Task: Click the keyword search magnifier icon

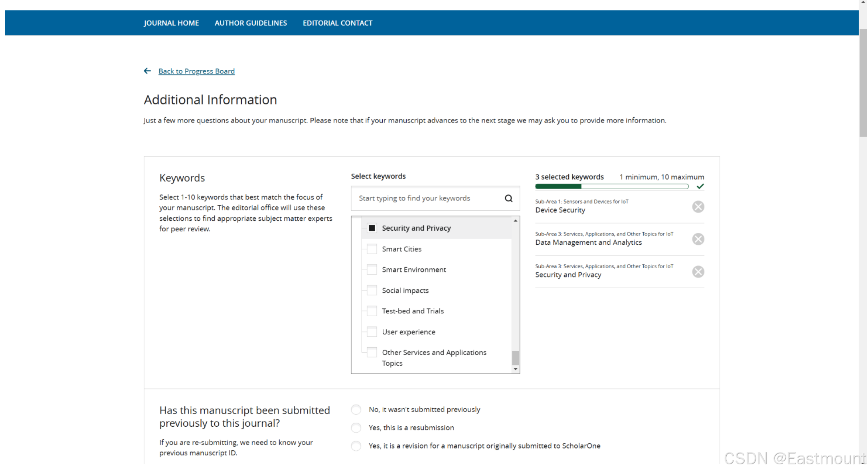Action: click(x=508, y=198)
